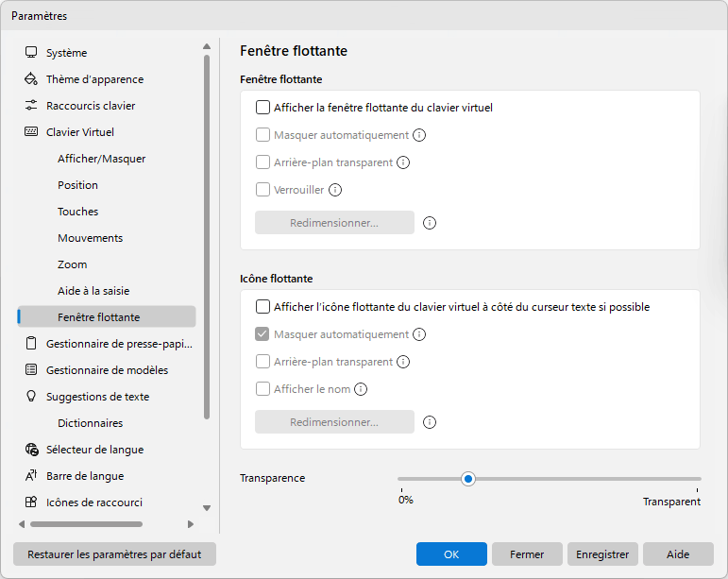Enable Afficher l'icône flottante du clavier virtuel
This screenshot has height=579, width=728.
pyautogui.click(x=262, y=307)
